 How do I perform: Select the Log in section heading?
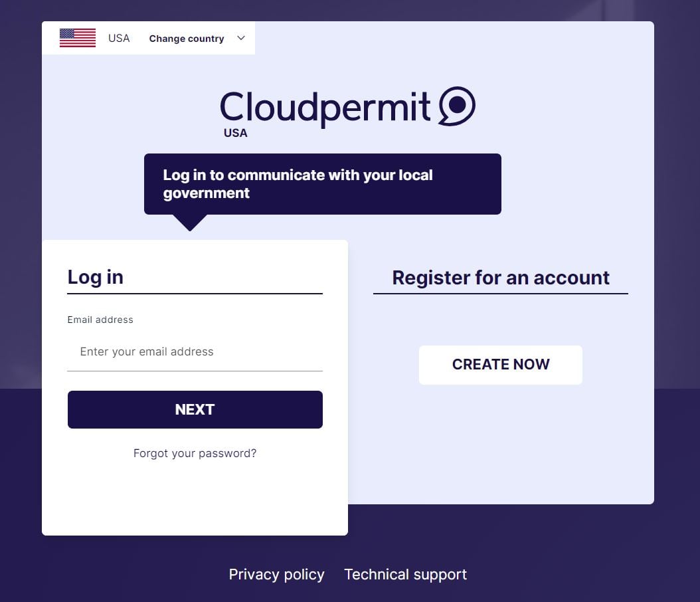(x=95, y=276)
